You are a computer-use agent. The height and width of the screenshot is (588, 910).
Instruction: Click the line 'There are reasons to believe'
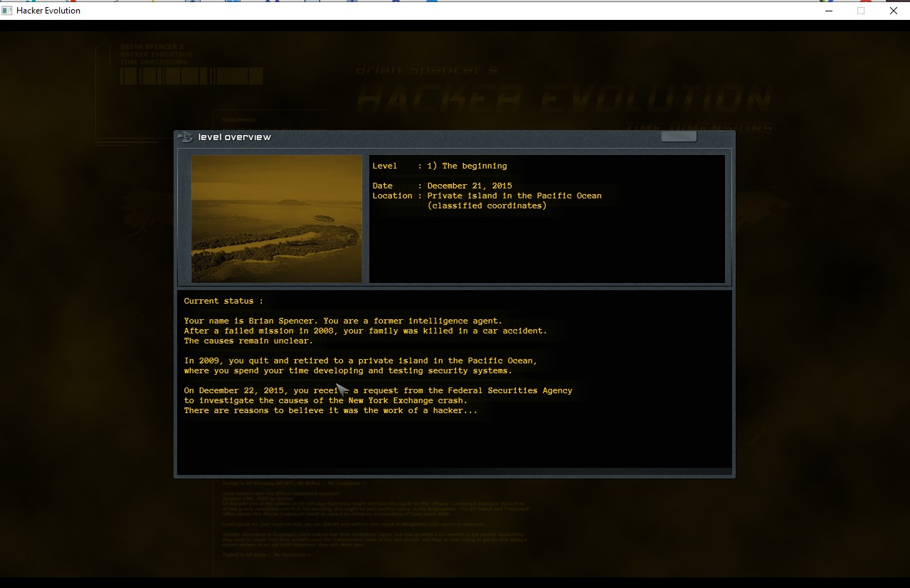click(331, 410)
